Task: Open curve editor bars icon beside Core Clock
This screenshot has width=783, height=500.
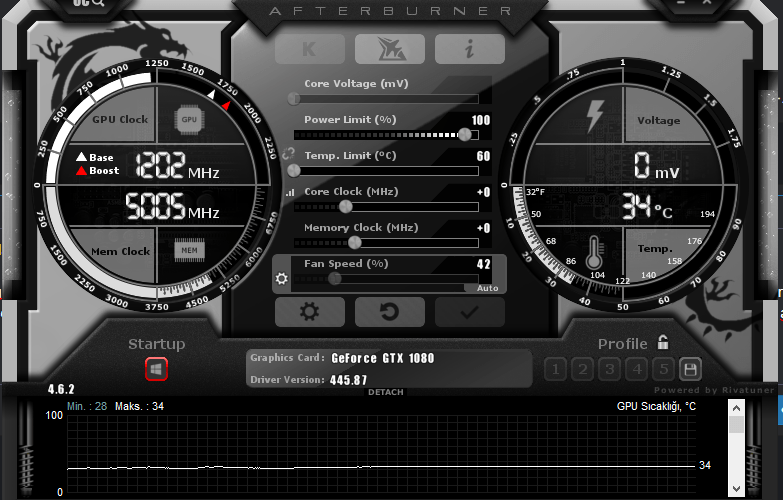Action: click(290, 192)
